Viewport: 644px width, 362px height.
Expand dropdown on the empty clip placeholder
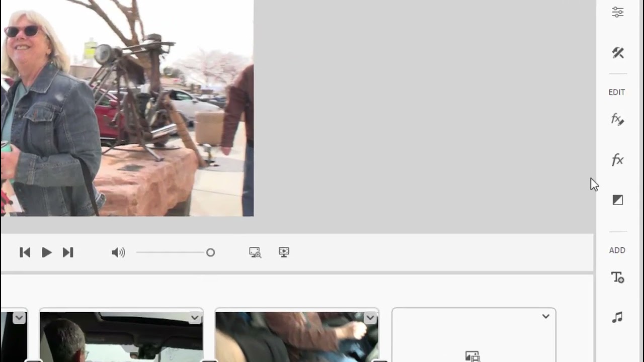546,316
